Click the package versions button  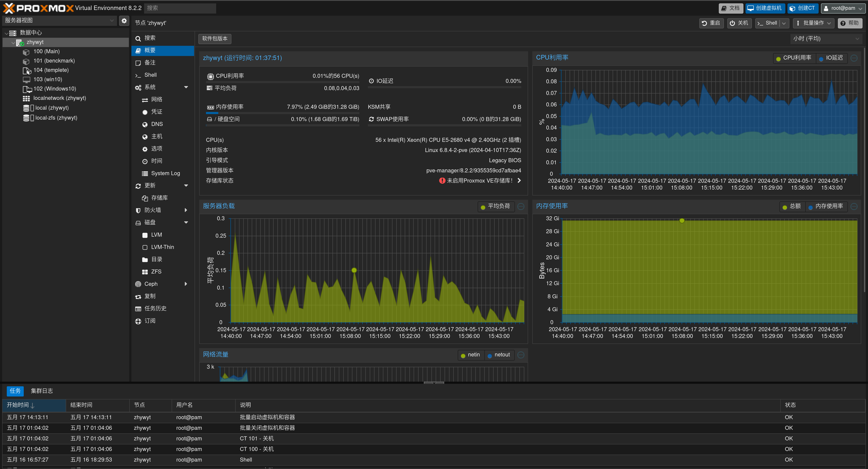[x=215, y=39]
